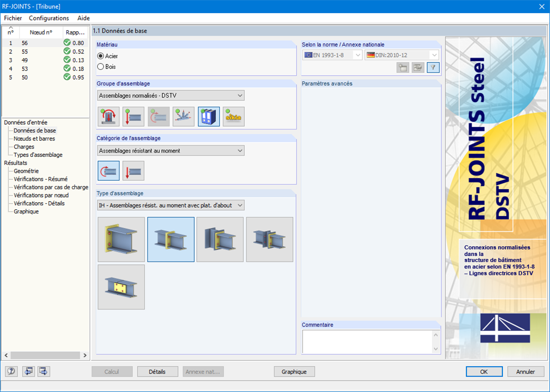Select the moment connection group icon

pyautogui.click(x=159, y=117)
